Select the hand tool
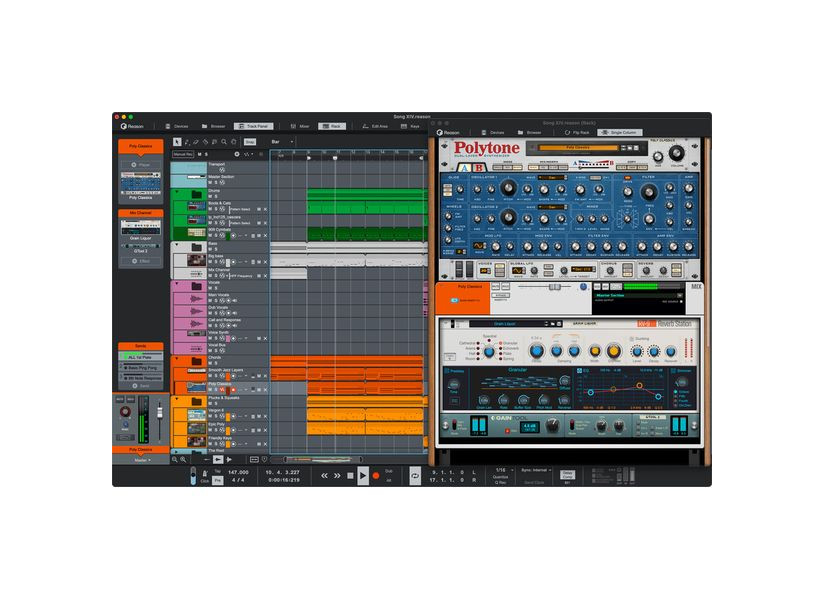This screenshot has width=825, height=600. (234, 142)
